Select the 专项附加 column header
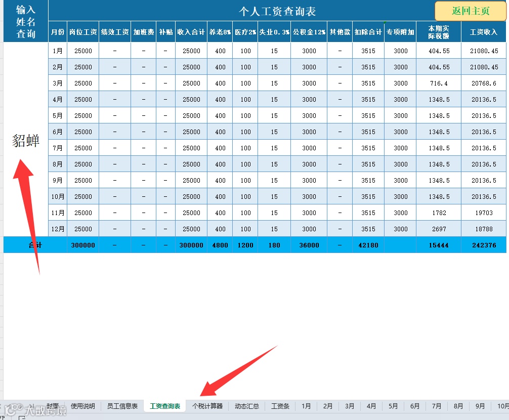The image size is (509, 420). 400,32
